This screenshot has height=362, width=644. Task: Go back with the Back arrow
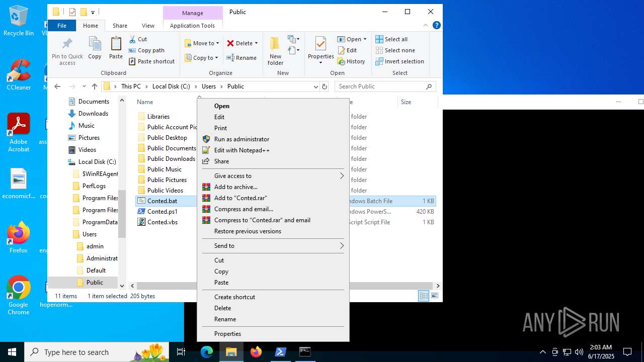57,86
